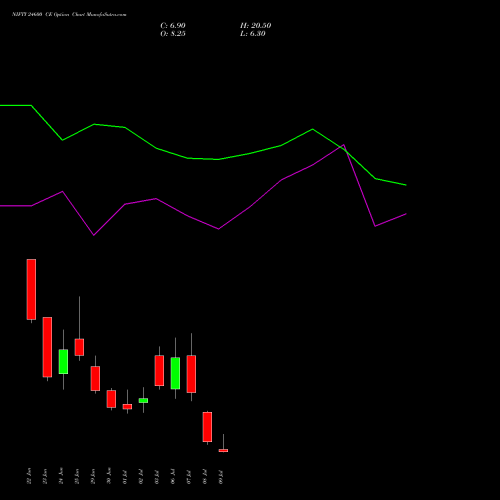
Task: Click the green candle above 24 Jun
Action: [63, 361]
